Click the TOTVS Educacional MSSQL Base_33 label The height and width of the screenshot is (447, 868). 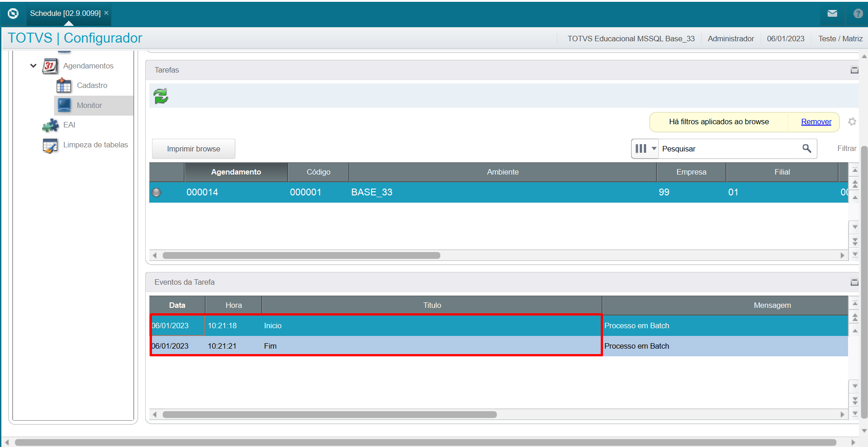coord(631,39)
